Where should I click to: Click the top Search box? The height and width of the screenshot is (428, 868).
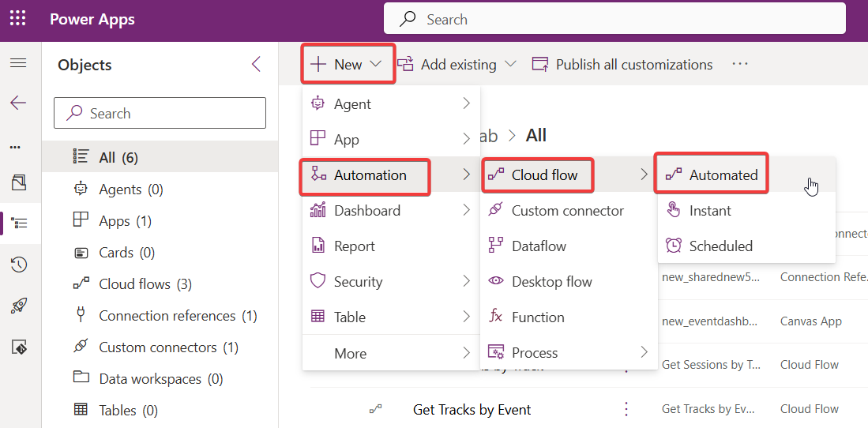pyautogui.click(x=614, y=19)
